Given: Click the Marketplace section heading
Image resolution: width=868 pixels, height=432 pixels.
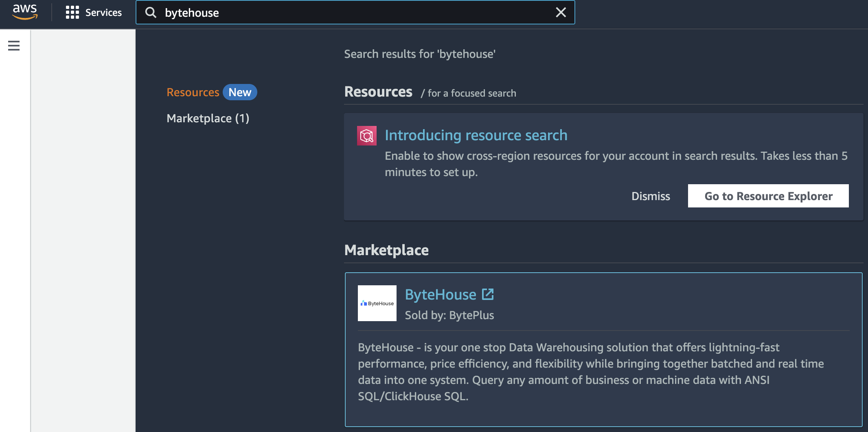Looking at the screenshot, I should point(386,250).
